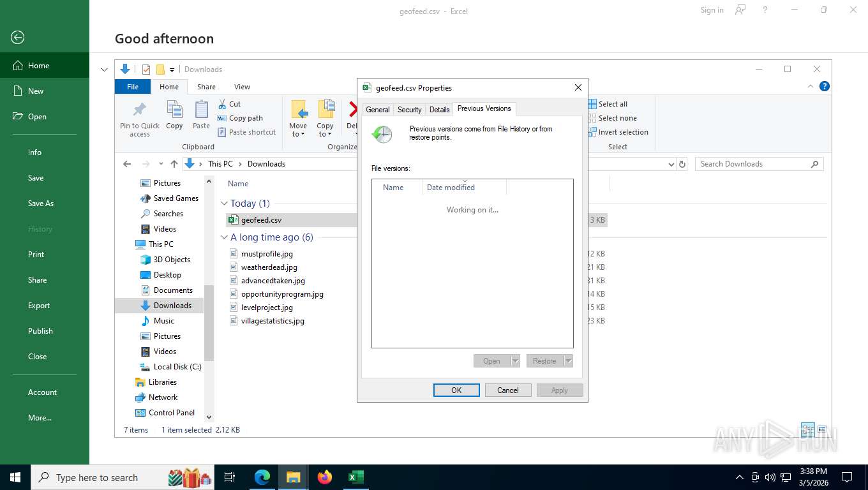The image size is (868, 490).
Task: Select villagestatistics.jpg file
Action: click(273, 320)
